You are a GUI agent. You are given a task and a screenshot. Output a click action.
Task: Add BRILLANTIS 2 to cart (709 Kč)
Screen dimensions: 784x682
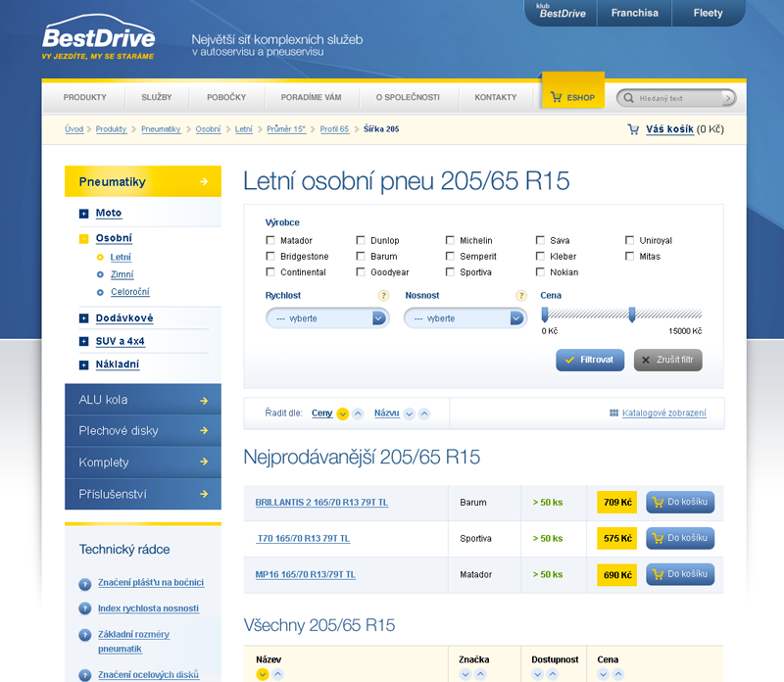(680, 502)
